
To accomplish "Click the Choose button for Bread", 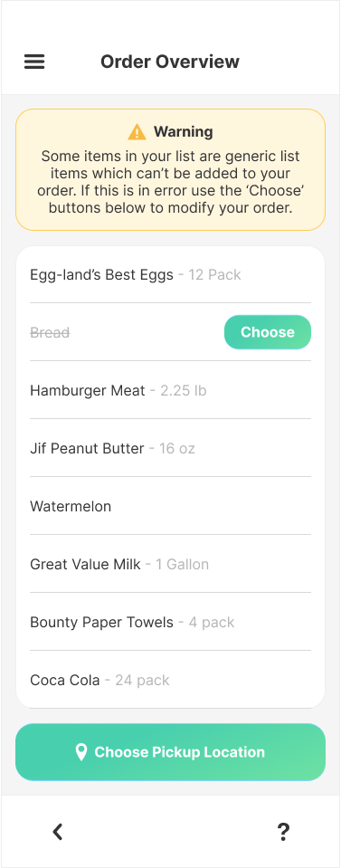I will pyautogui.click(x=268, y=332).
